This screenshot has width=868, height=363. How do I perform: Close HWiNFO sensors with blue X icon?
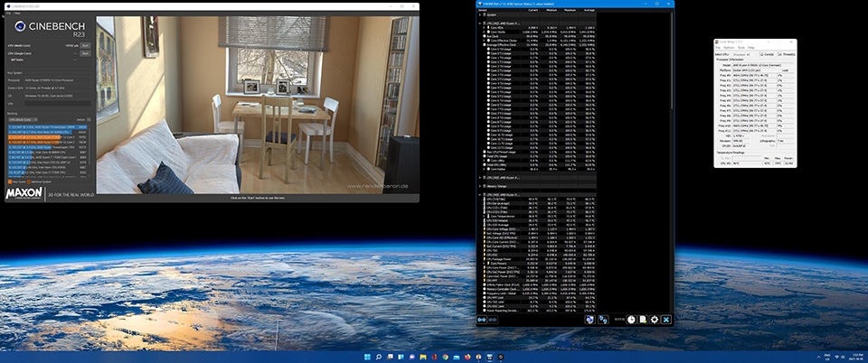666,320
